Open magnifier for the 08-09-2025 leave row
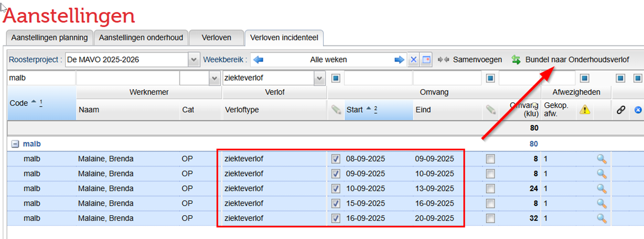Image resolution: width=644 pixels, height=239 pixels. tap(602, 159)
